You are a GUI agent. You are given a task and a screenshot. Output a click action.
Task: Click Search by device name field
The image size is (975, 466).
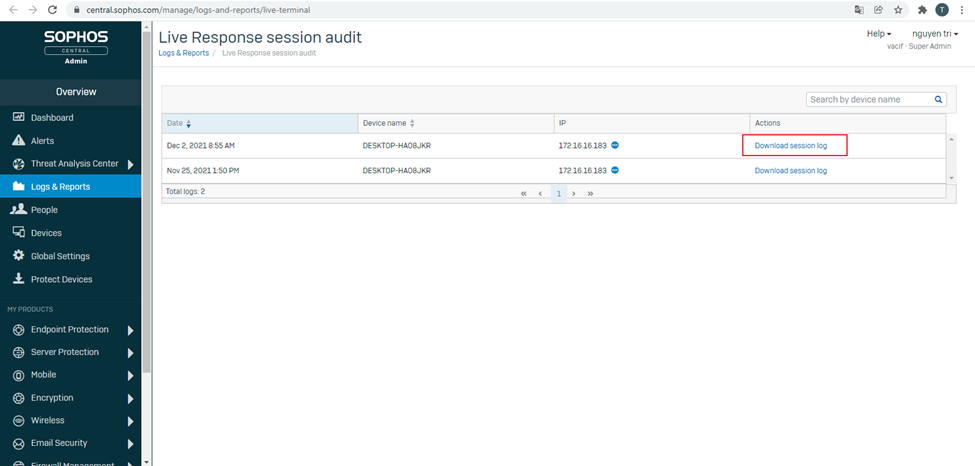pyautogui.click(x=876, y=100)
